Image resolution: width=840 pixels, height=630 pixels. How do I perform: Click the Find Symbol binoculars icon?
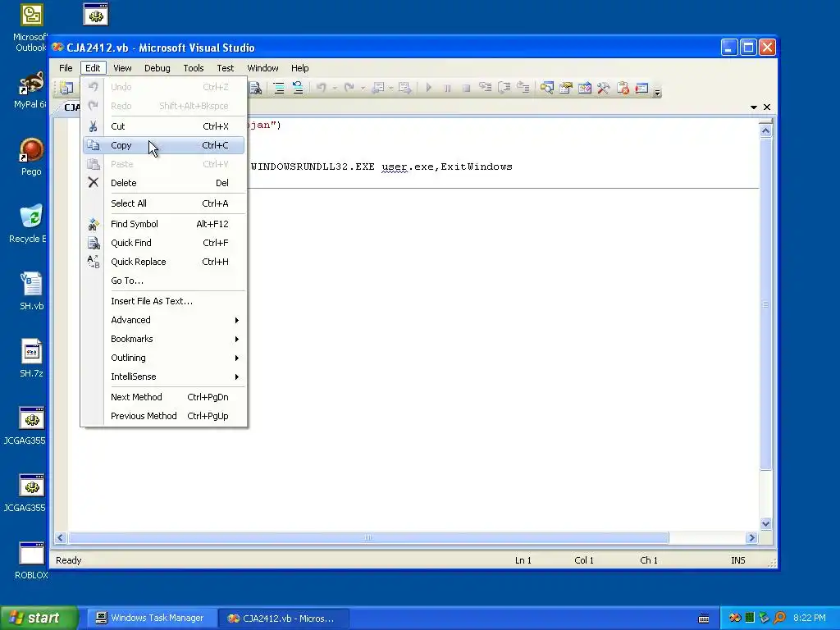click(94, 224)
